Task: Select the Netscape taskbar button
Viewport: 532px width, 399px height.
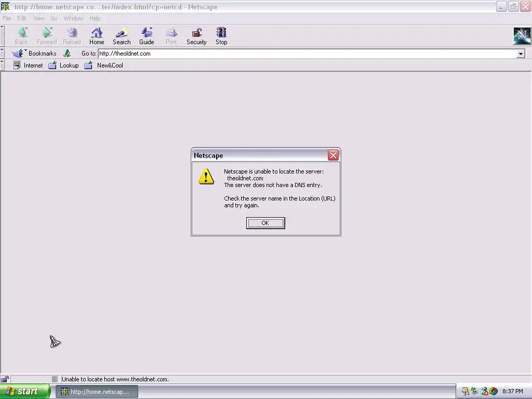Action: [97, 392]
